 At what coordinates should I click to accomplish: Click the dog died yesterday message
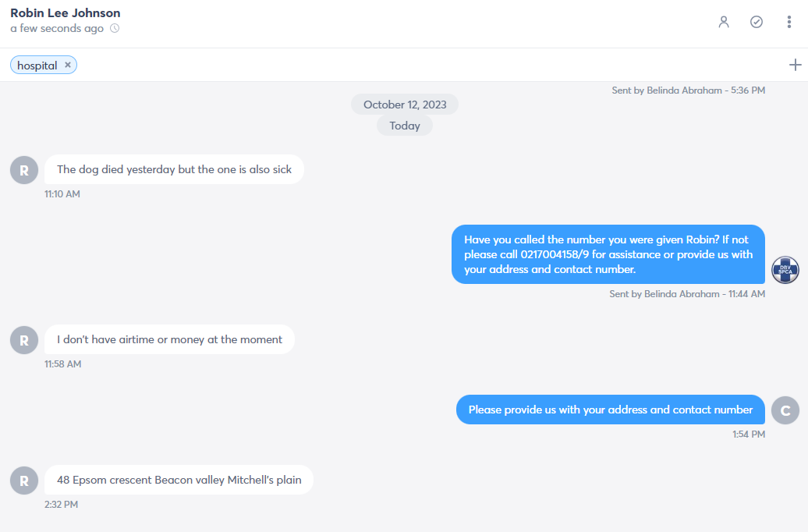[x=174, y=169]
